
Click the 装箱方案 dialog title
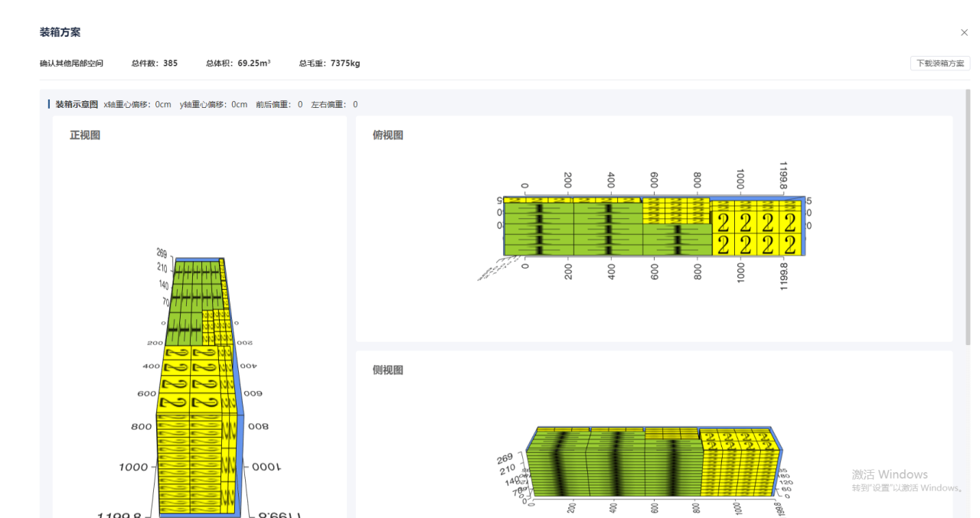(60, 33)
